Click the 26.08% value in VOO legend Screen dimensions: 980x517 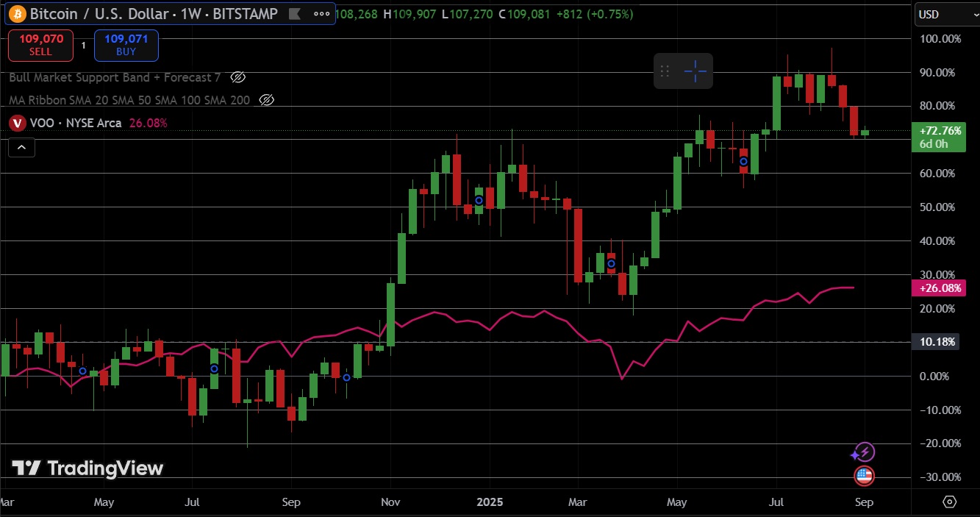(149, 123)
